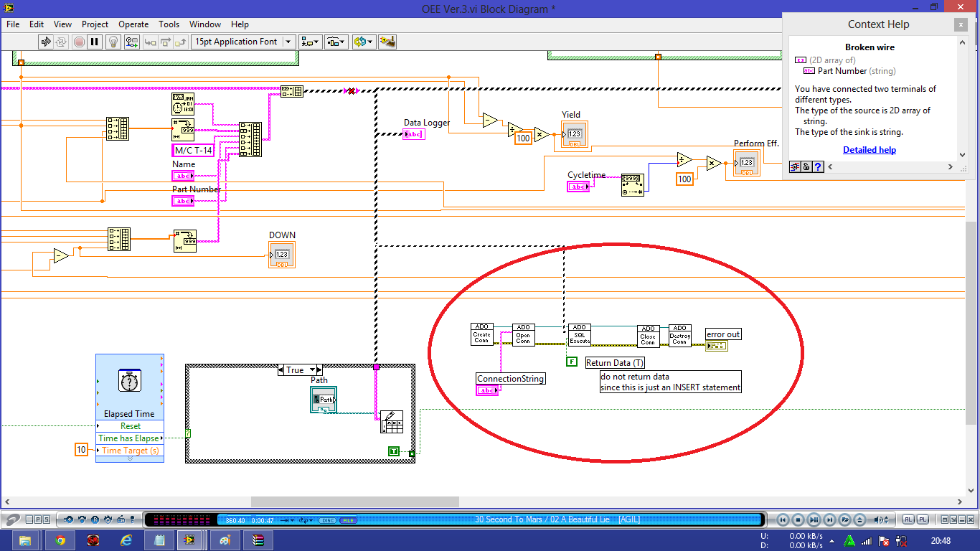Image resolution: width=980 pixels, height=551 pixels.
Task: Click the Perform Eff. indicator
Action: (746, 163)
